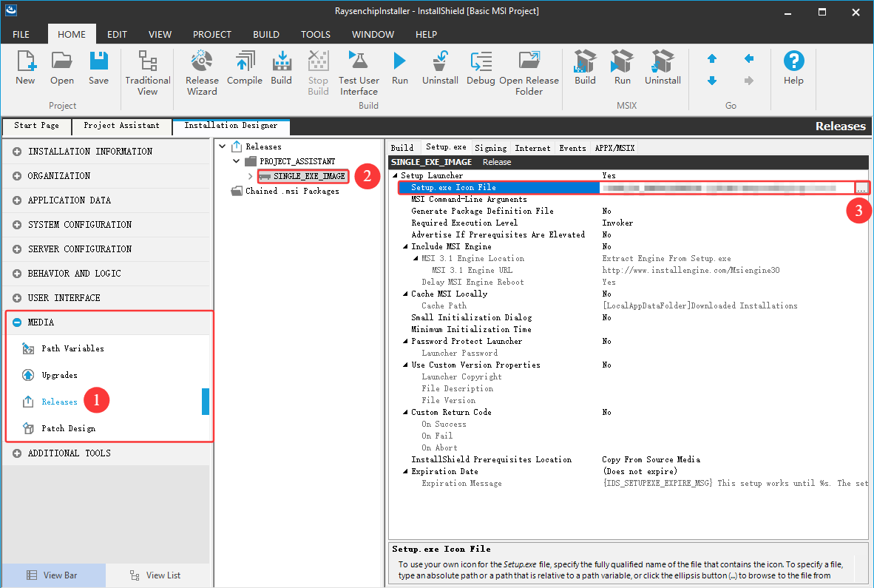The width and height of the screenshot is (874, 588).
Task: Click ellipsis button for Setup.exe Icon File
Action: [861, 188]
